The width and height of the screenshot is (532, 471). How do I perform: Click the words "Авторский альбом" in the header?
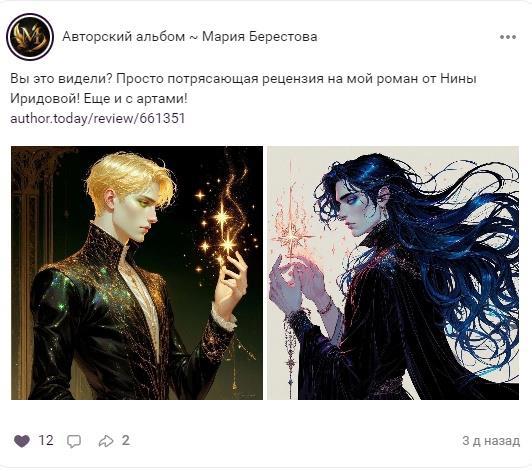(x=124, y=37)
